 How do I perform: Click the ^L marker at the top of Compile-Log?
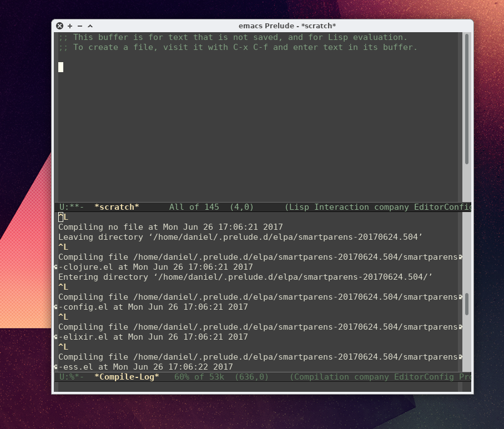click(63, 217)
